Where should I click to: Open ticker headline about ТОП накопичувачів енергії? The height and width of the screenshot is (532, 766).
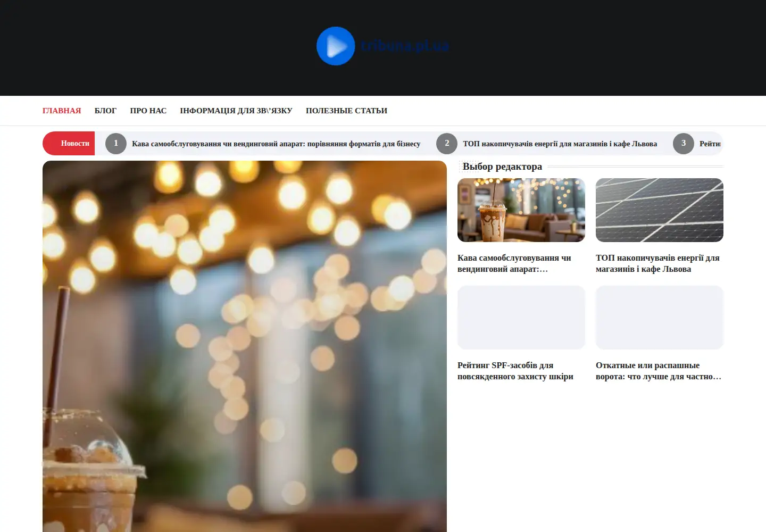[x=560, y=144]
